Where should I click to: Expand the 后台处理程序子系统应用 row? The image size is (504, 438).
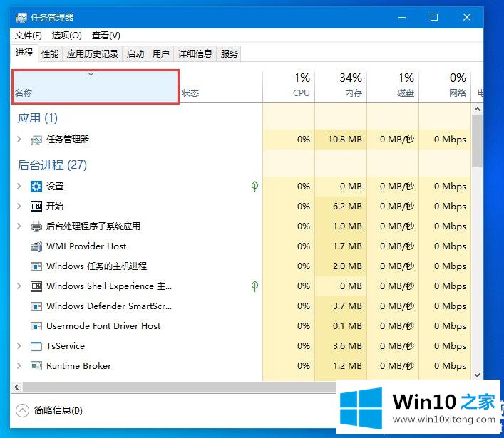pos(19,226)
